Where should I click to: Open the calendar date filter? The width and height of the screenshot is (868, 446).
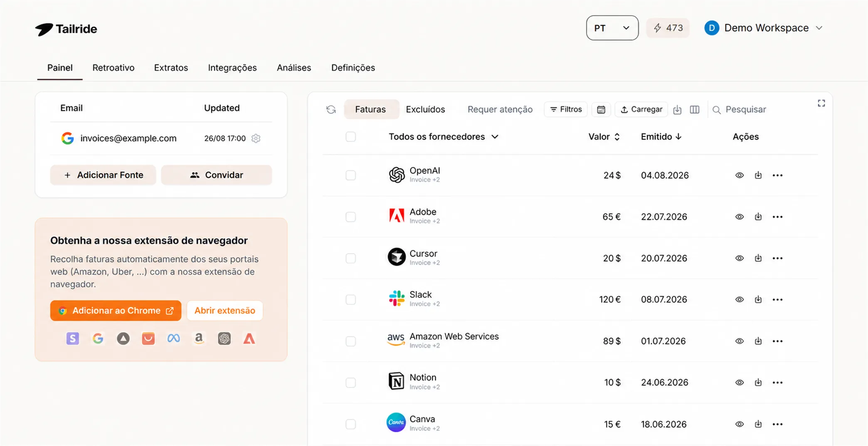pyautogui.click(x=601, y=109)
